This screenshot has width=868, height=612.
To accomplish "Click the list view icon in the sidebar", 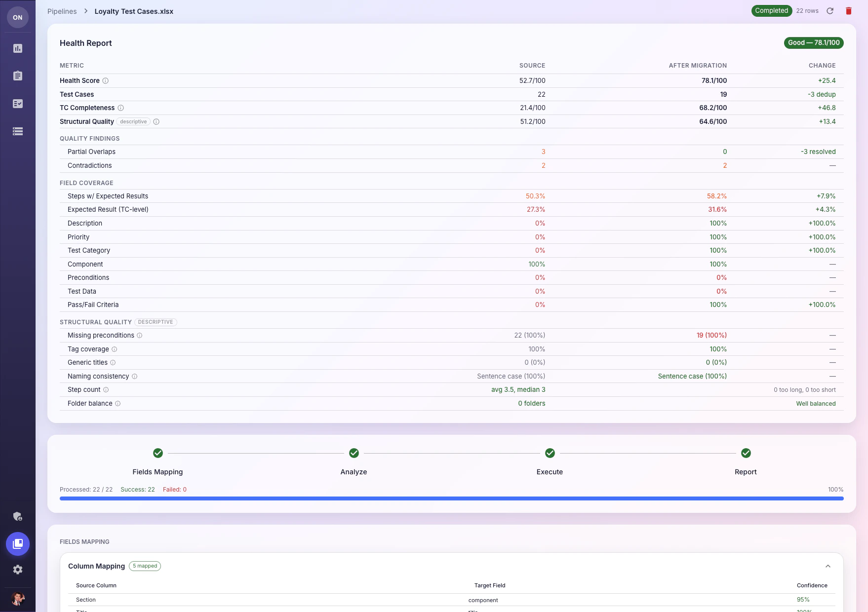I will pyautogui.click(x=18, y=131).
